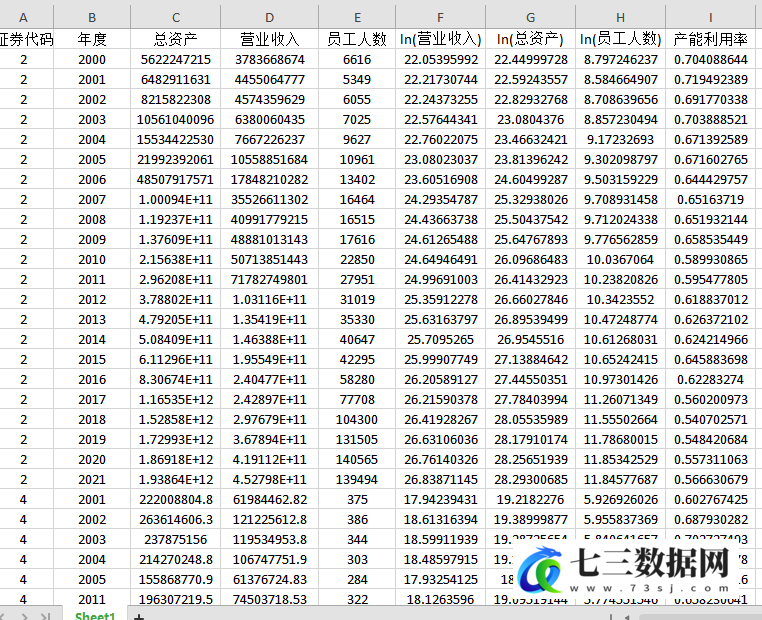762x620 pixels.
Task: Select column H header
Action: coord(621,17)
